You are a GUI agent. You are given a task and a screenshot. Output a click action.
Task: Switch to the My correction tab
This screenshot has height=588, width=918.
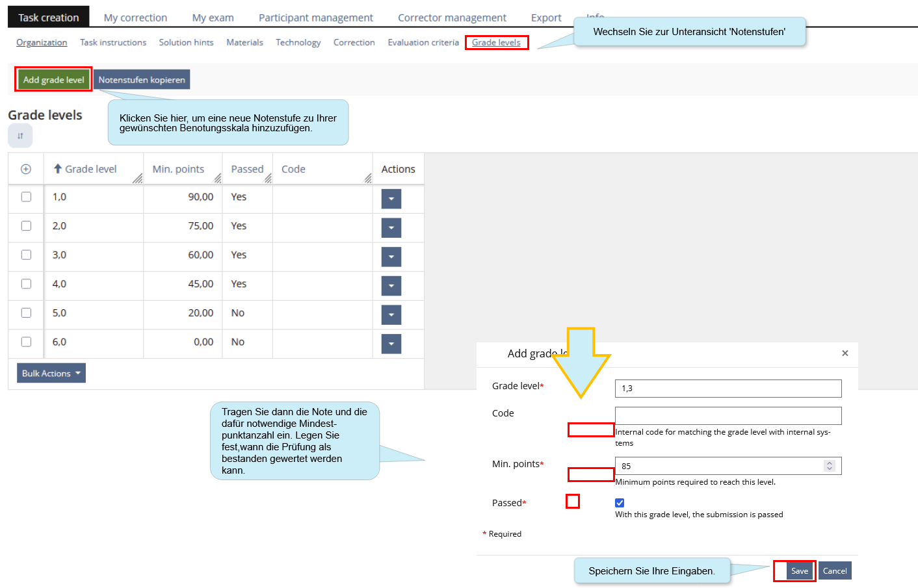click(135, 18)
